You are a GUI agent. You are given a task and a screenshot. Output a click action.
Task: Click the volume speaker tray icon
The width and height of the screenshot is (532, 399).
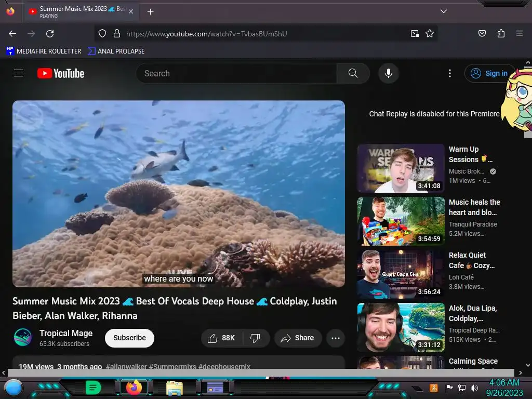coord(474,388)
